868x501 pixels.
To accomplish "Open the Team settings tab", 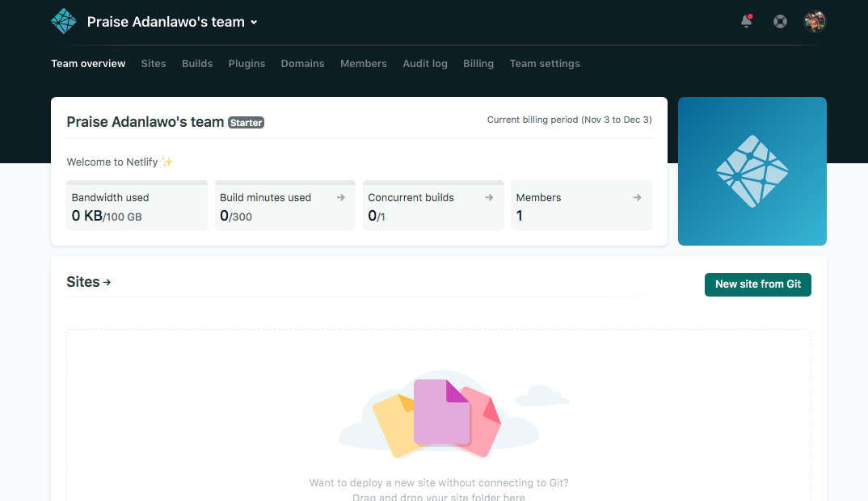I will pos(545,64).
